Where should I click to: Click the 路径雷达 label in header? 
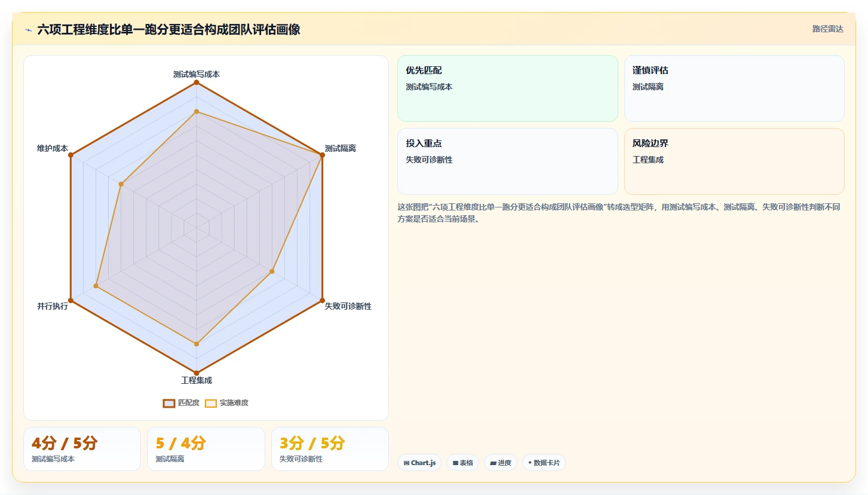(x=827, y=29)
